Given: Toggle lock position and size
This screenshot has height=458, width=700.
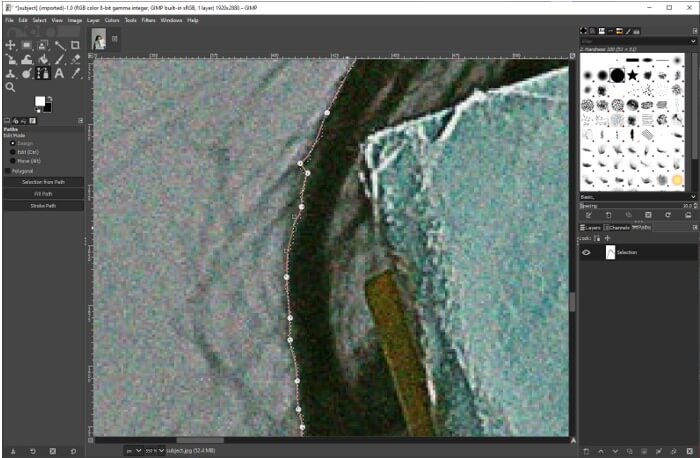Looking at the screenshot, I should point(607,238).
